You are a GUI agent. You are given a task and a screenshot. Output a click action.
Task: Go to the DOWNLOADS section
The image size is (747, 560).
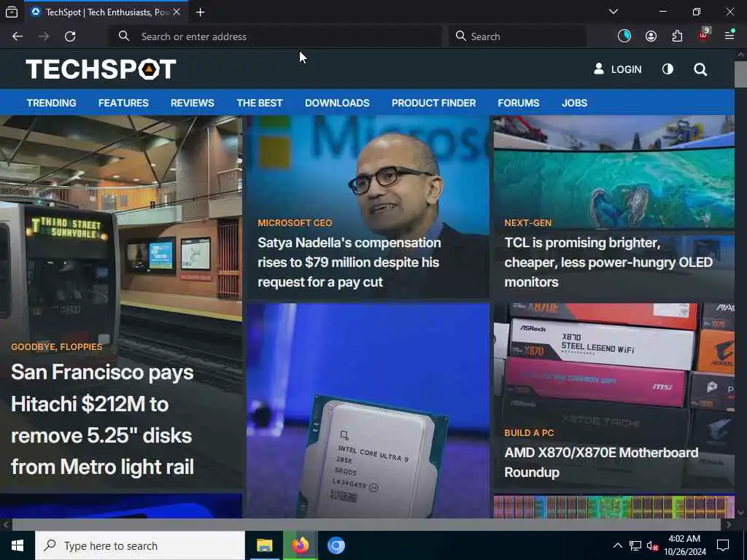point(337,103)
